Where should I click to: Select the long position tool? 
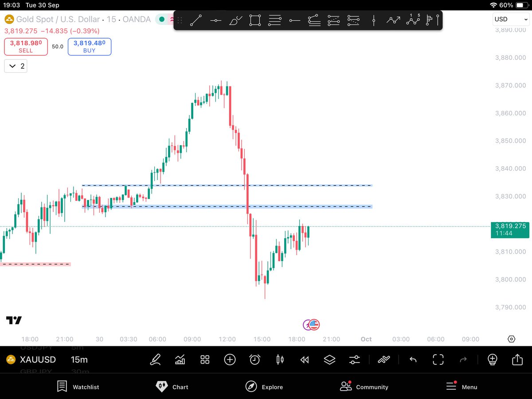click(x=333, y=20)
